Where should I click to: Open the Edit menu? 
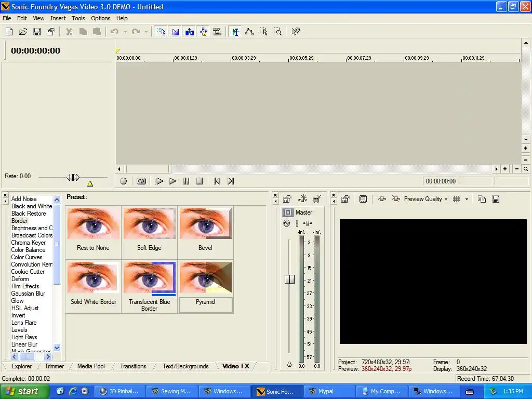(x=22, y=18)
